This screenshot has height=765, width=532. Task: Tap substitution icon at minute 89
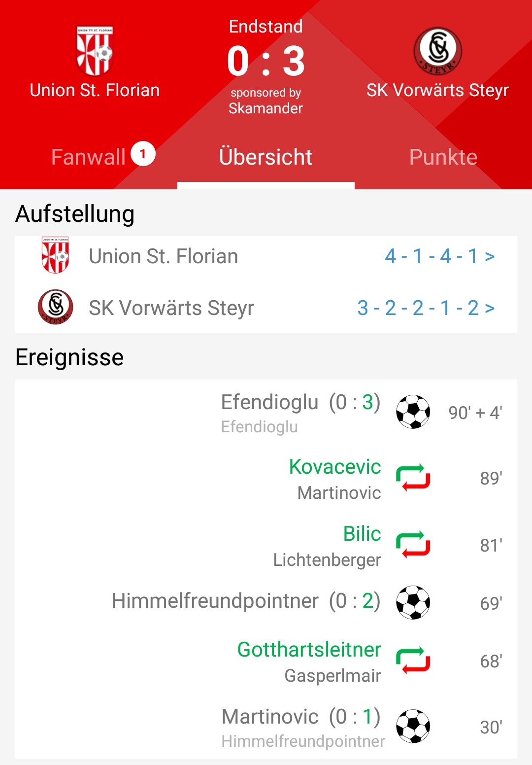pyautogui.click(x=413, y=478)
